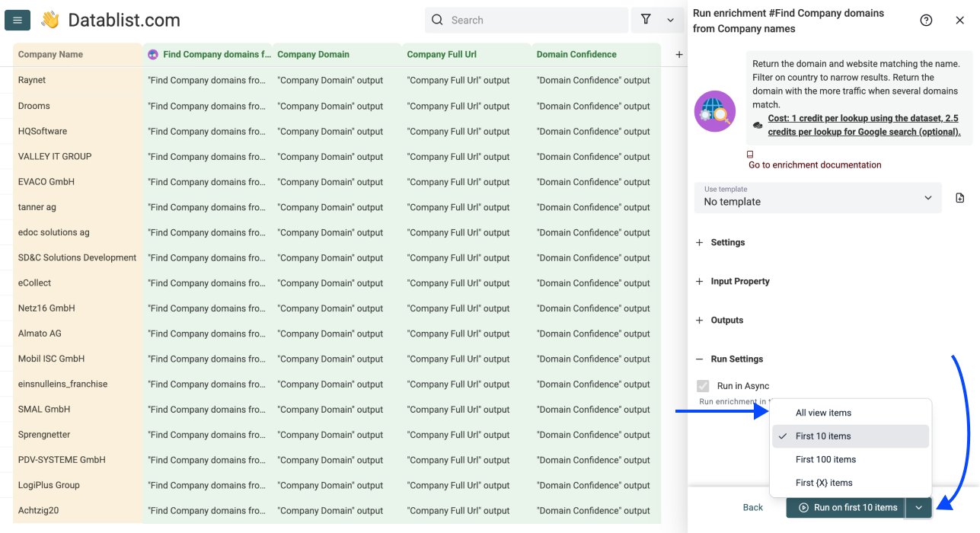Open the cost per lookup link
This screenshot has height=533, width=980.
tap(864, 125)
